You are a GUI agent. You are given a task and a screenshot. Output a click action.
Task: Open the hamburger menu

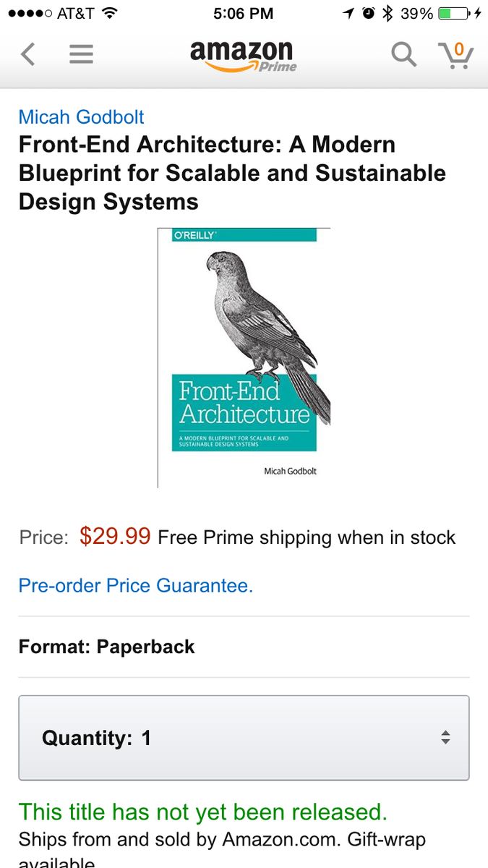click(x=81, y=54)
